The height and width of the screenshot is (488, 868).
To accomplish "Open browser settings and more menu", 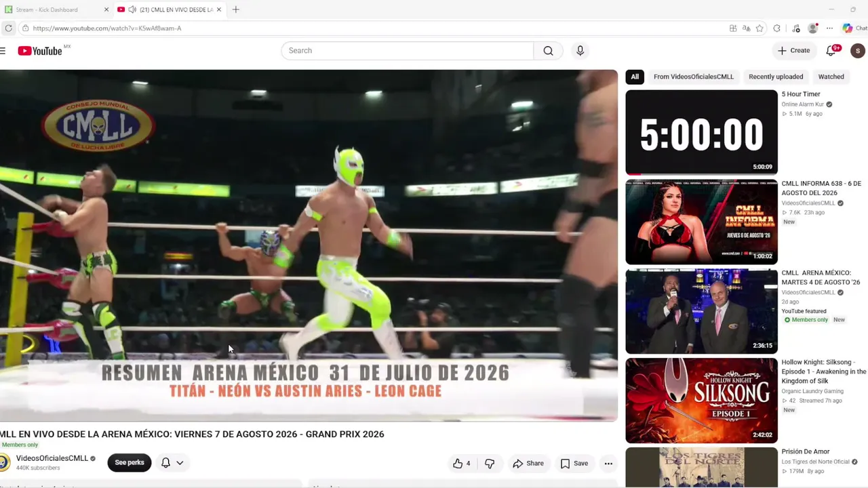I will (829, 28).
